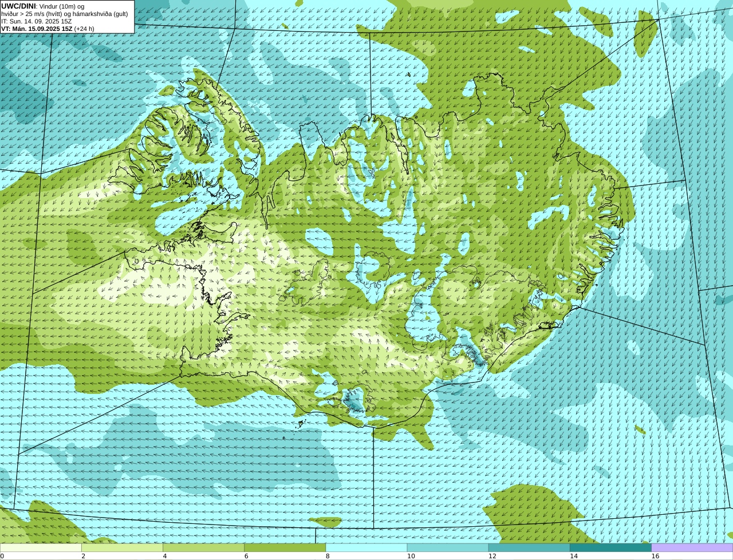This screenshot has height=560, width=733.
Task: Click the scale label '12'
Action: click(492, 556)
